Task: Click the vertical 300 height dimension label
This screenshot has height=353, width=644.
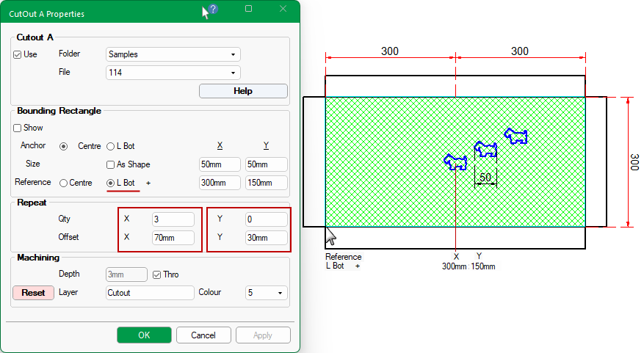Action: 634,161
